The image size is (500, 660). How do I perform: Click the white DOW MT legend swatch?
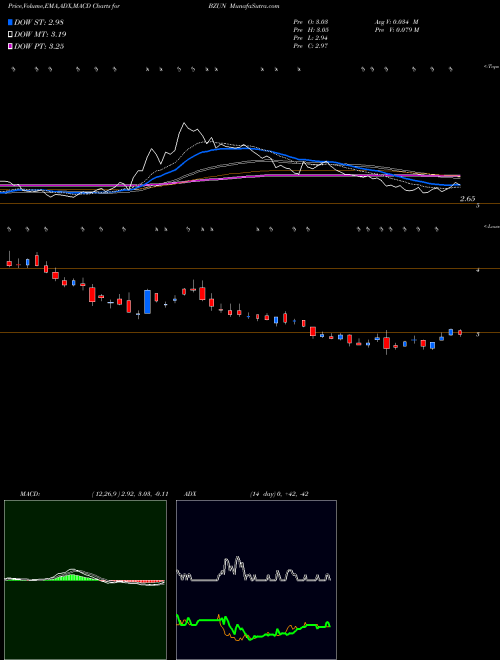click(x=11, y=35)
